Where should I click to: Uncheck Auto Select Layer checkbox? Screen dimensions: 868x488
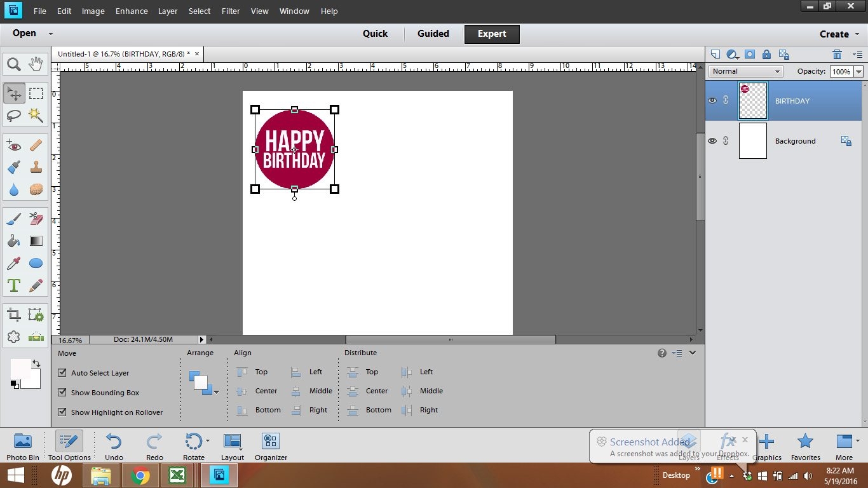point(62,373)
